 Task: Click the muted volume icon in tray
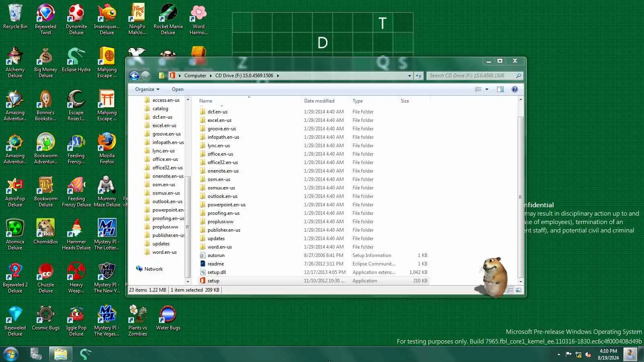[588, 354]
